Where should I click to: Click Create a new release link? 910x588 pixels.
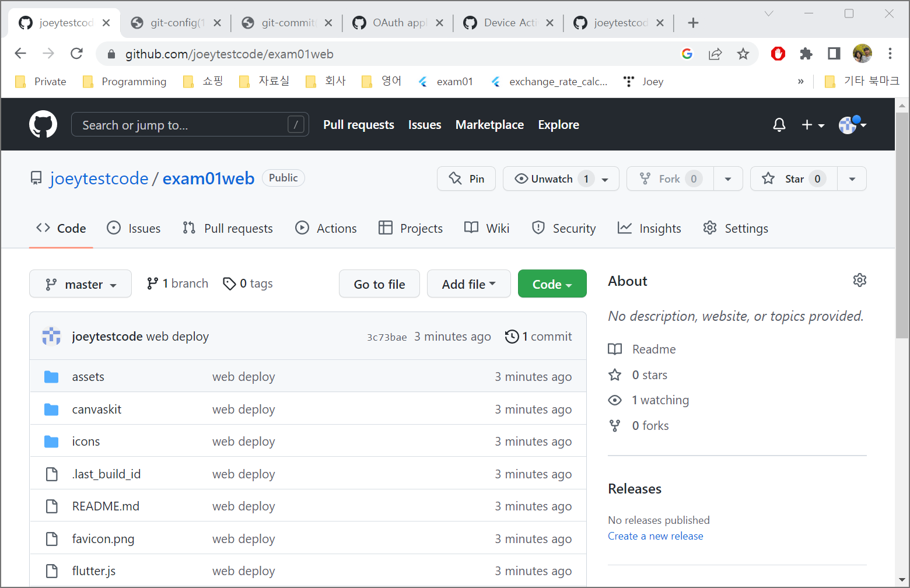point(655,536)
